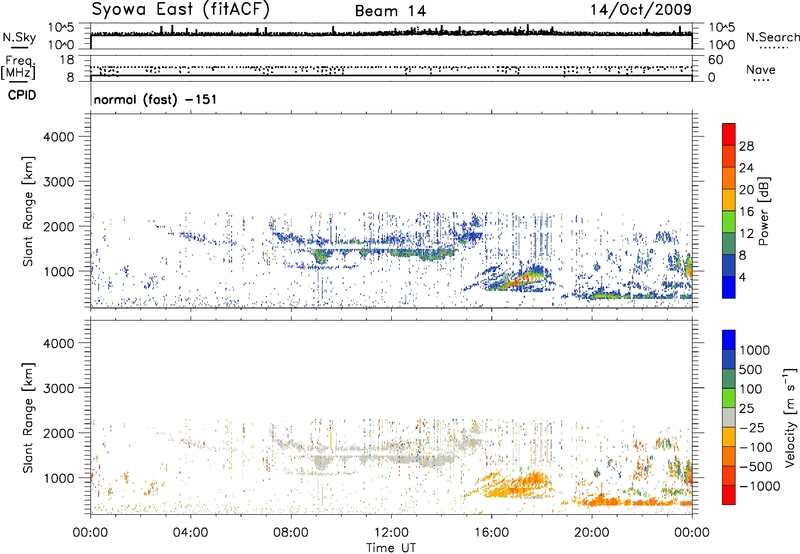Click the 'Syowa East (fitACF)' title

pos(180,10)
